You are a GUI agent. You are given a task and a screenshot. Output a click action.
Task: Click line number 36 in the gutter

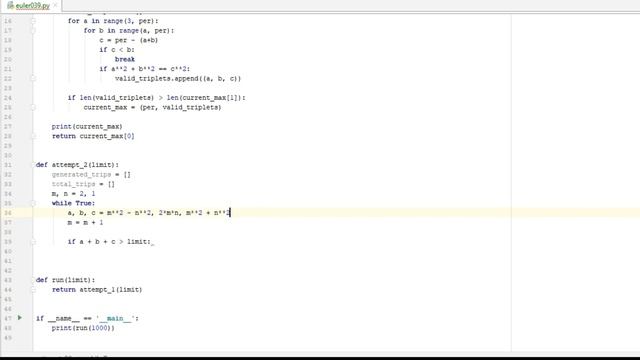[x=8, y=213]
